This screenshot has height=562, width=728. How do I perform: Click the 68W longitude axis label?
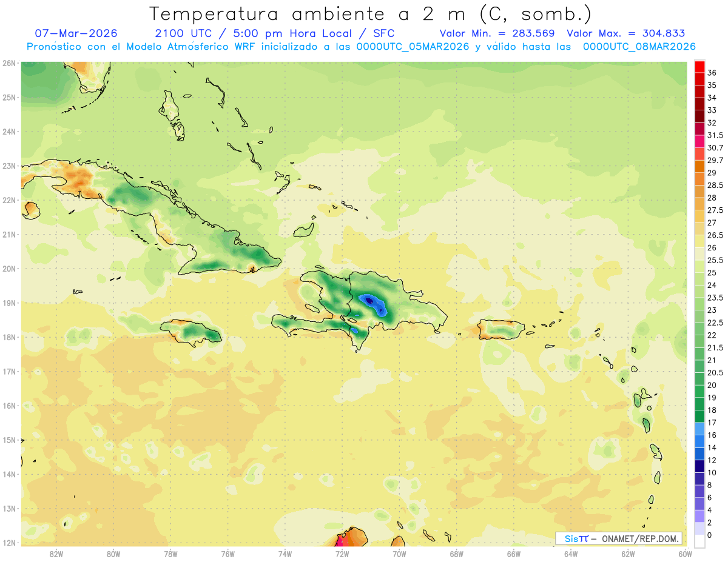pos(457,554)
